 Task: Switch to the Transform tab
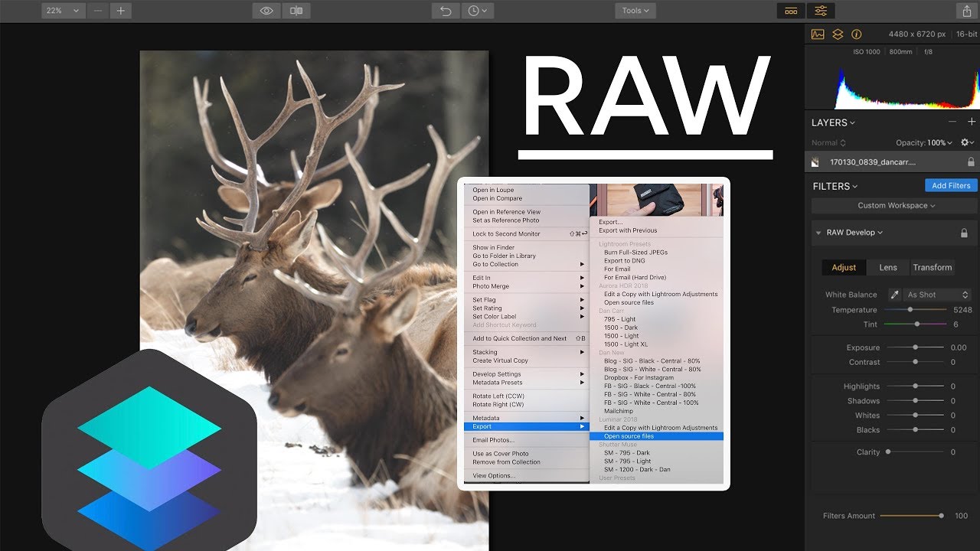933,267
